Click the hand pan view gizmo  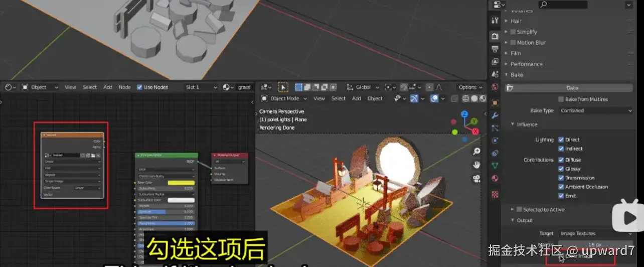476,165
